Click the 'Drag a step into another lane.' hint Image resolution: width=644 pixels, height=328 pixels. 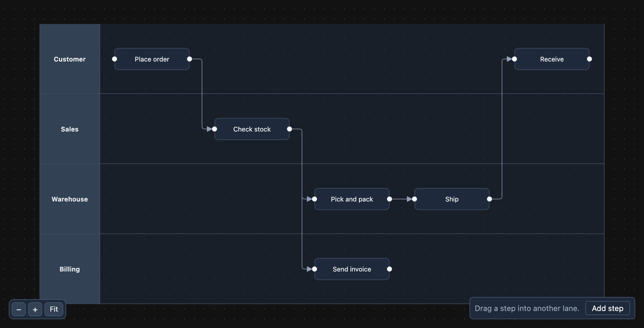(527, 308)
